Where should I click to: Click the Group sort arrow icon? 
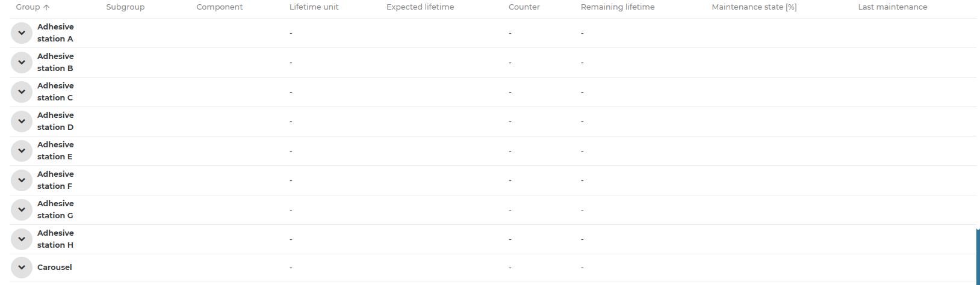point(46,7)
